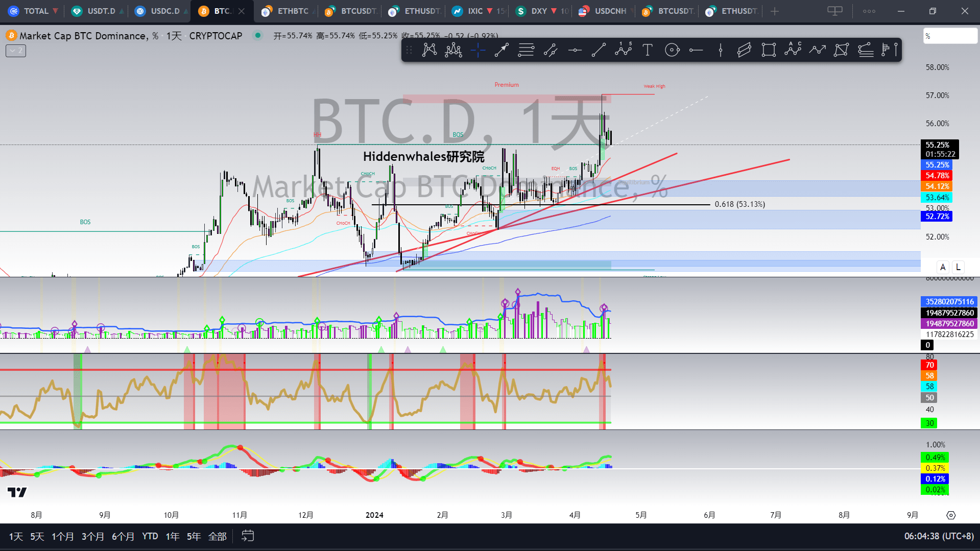The image size is (980, 551).
Task: Open the DXY tab
Action: coord(542,11)
